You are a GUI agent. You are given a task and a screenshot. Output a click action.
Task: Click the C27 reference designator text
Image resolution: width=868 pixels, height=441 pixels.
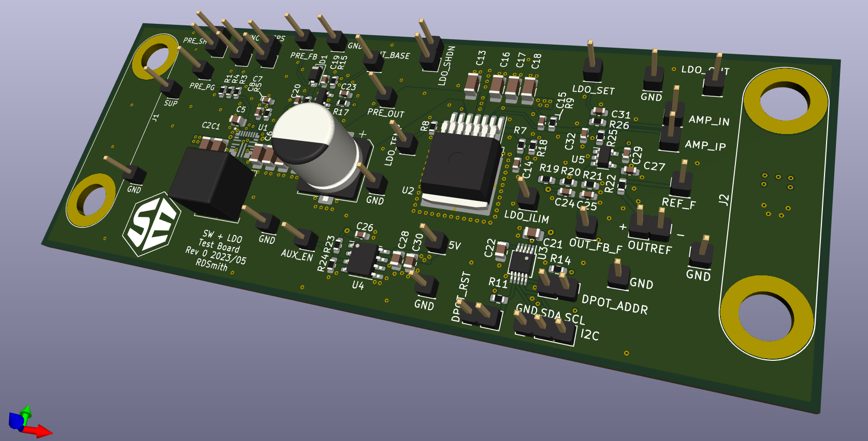click(x=654, y=166)
